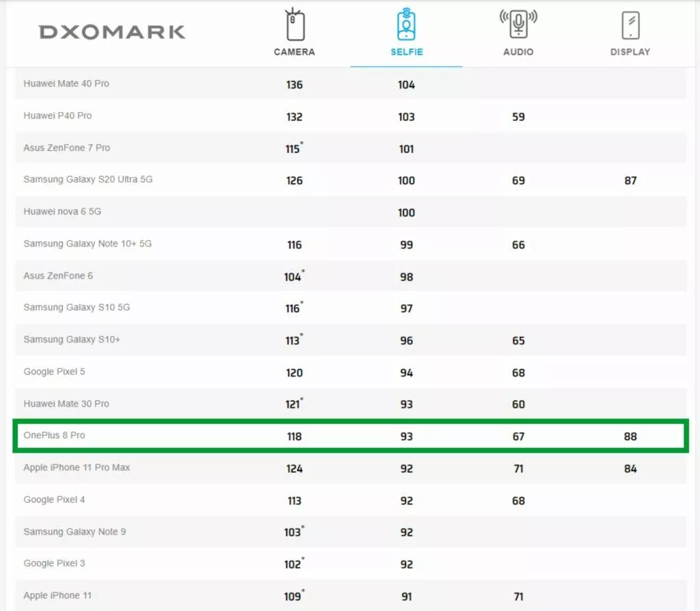Viewport: 700px width, 611px height.
Task: Open Asus ZenFone 7 Pro entry
Action: (66, 148)
